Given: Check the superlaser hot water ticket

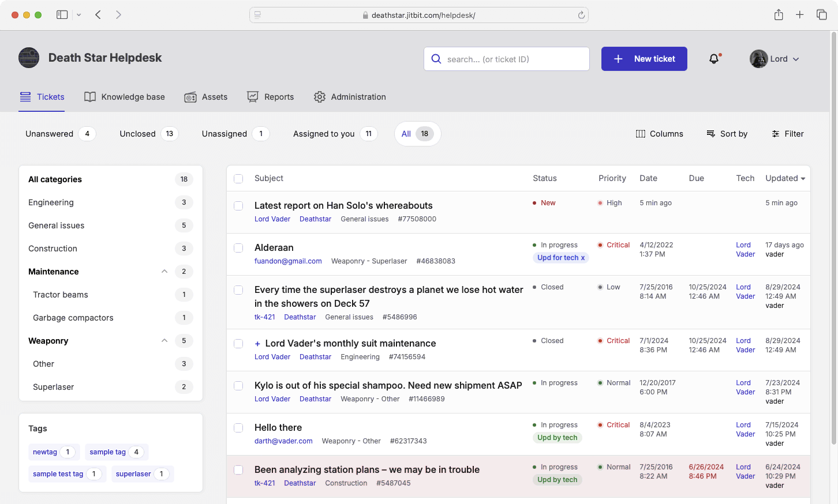Looking at the screenshot, I should (x=238, y=290).
